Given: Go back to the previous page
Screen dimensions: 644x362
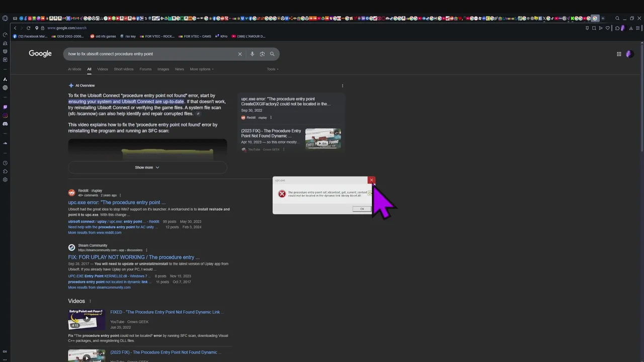Looking at the screenshot, I should 15,28.
